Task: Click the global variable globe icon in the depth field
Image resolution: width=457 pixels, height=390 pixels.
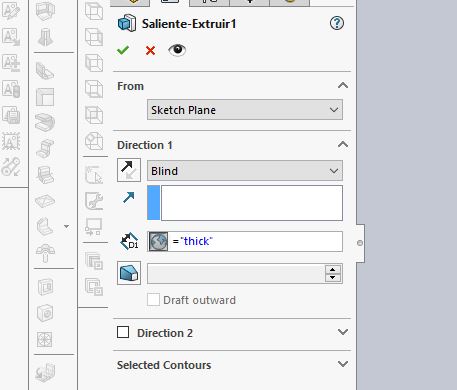Action: point(158,241)
